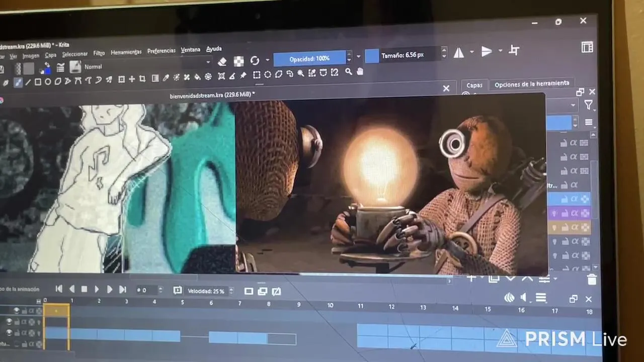Select the Polygon tool
Screen dimensions: 644x362
coord(58,81)
